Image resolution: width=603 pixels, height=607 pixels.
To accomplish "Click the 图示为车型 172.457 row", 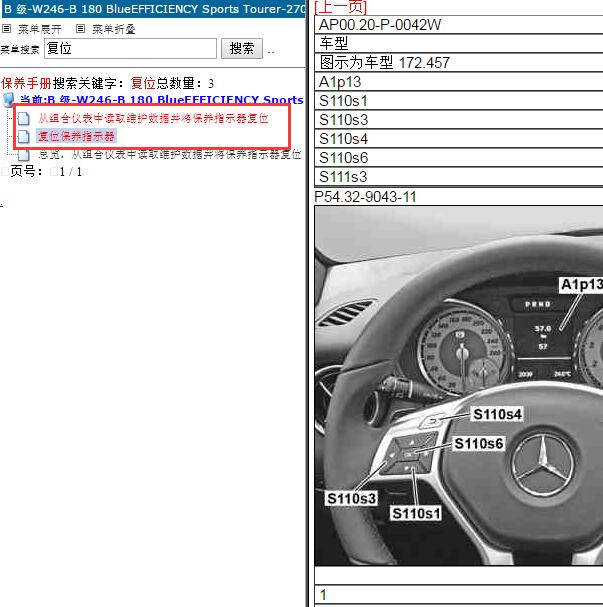I will [459, 62].
